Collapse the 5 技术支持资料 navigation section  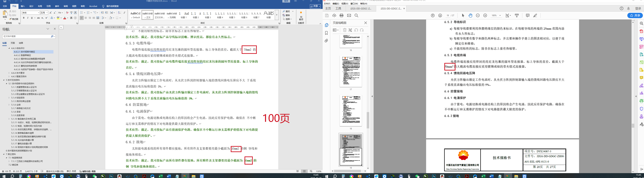[x=4, y=80]
